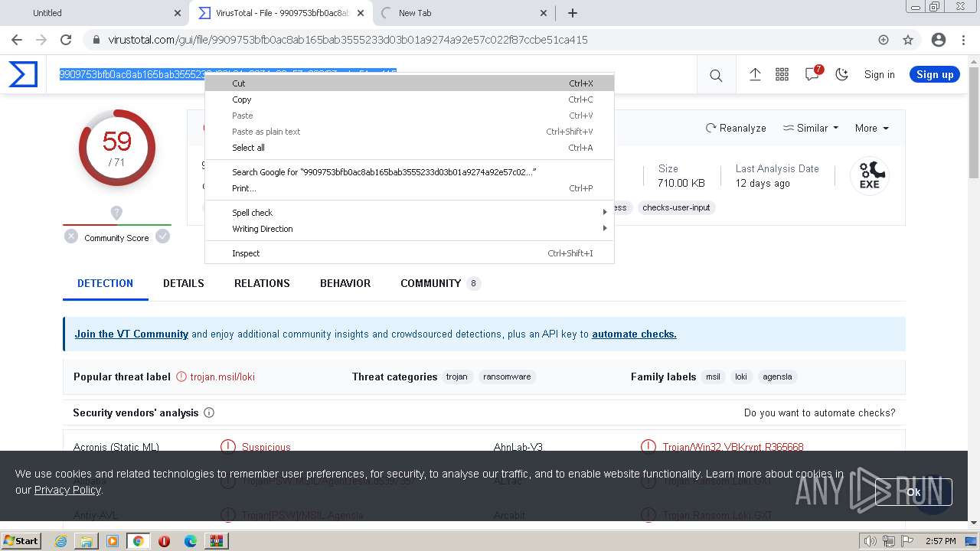
Task: Click the trojan category tag
Action: [x=456, y=377]
